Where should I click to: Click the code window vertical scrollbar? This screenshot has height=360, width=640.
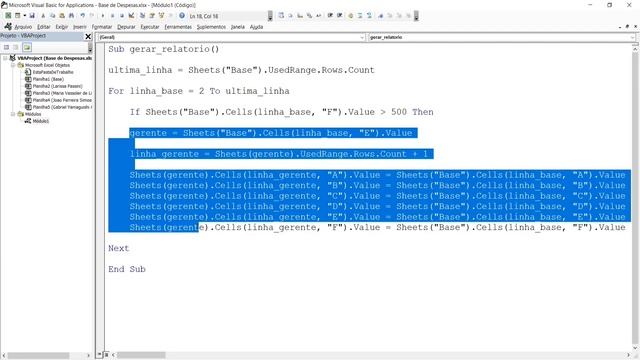(635, 198)
